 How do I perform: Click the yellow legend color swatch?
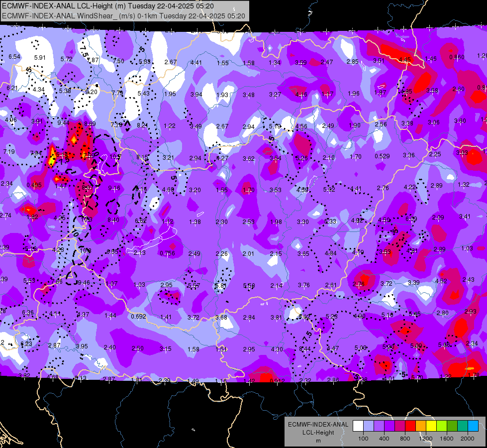(431, 426)
